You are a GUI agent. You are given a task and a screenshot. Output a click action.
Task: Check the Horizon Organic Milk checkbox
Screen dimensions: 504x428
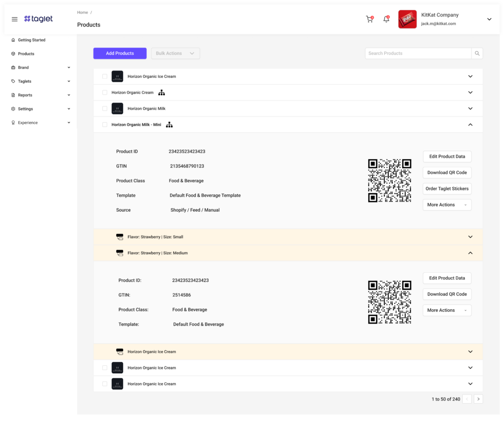(105, 109)
